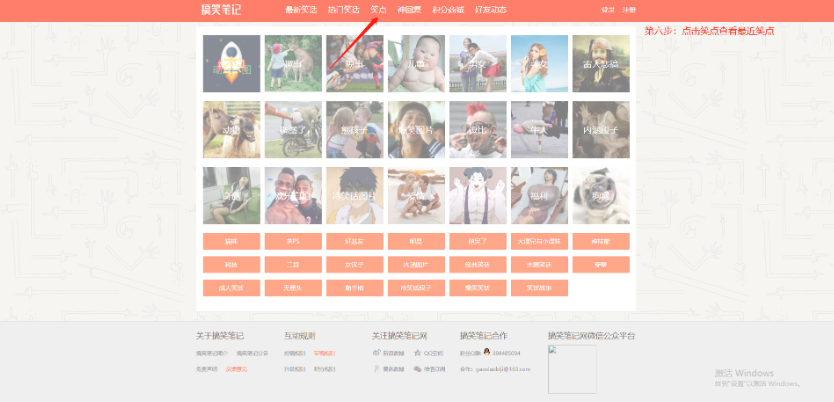Go to 好友动态 in navigation
Image resolution: width=834 pixels, height=402 pixels.
(x=490, y=10)
